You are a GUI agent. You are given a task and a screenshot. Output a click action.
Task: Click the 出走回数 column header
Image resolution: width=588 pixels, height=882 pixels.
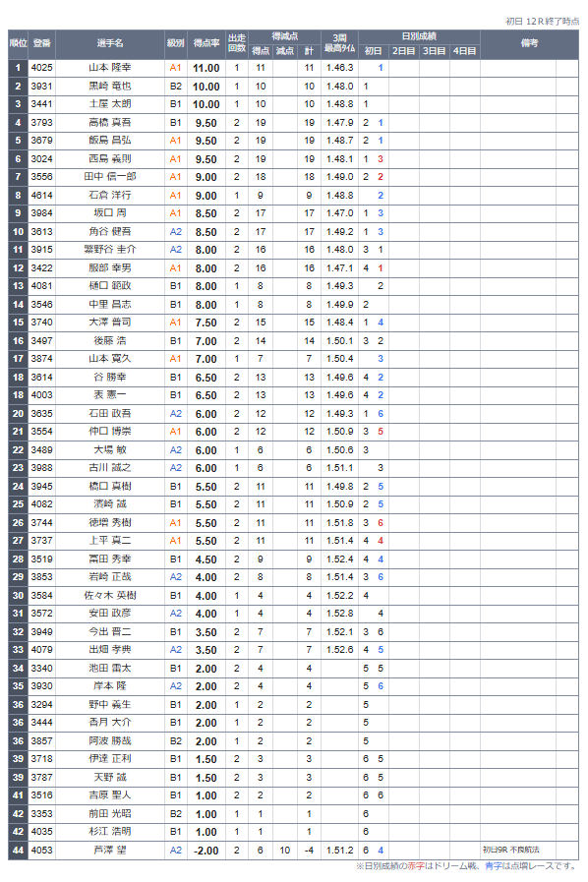coord(237,43)
